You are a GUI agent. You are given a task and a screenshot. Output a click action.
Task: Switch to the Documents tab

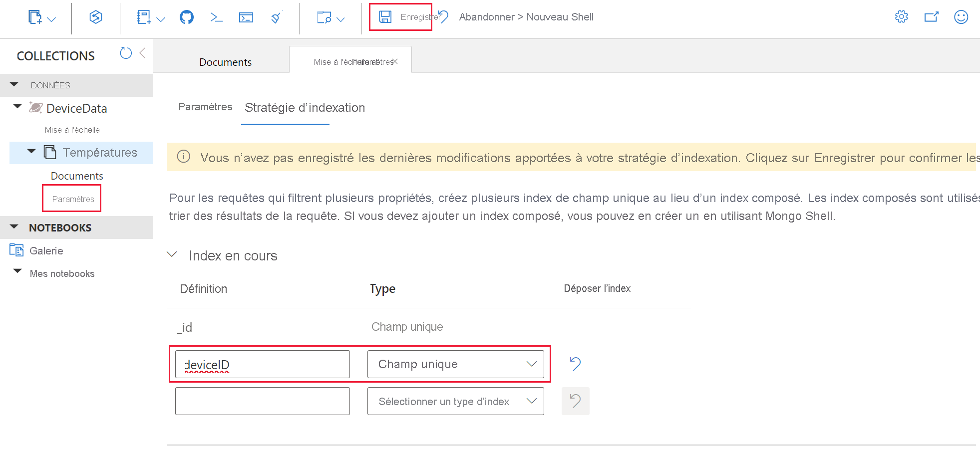point(225,61)
